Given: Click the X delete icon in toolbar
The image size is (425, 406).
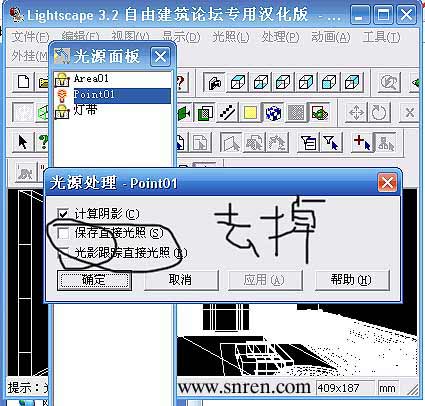Looking at the screenshot, I should click(x=410, y=113).
